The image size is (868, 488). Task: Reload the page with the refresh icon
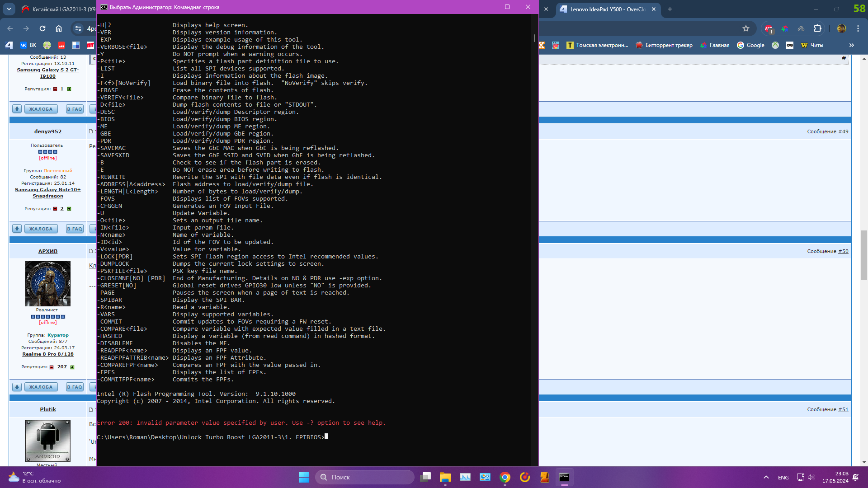point(42,28)
